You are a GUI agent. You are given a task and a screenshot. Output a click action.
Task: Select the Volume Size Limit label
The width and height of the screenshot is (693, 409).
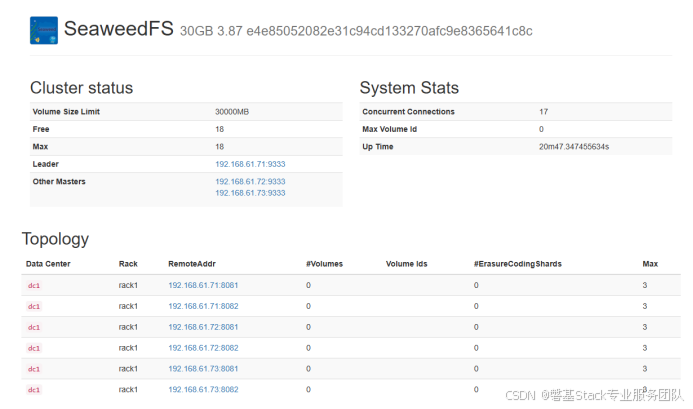tap(66, 112)
